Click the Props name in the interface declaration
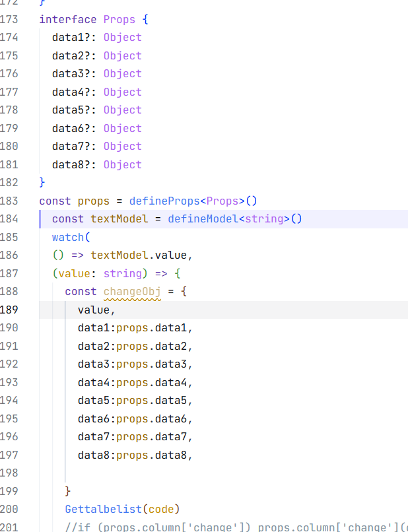The height and width of the screenshot is (532, 408). pos(119,19)
